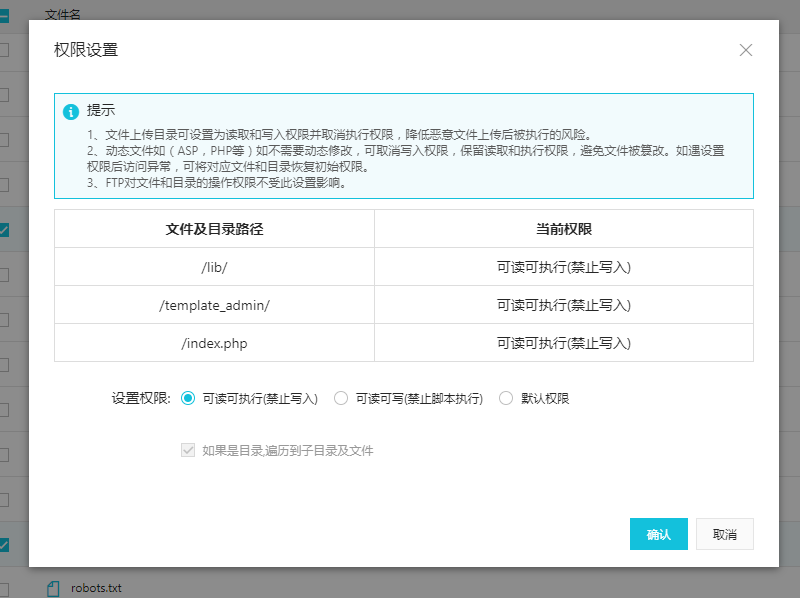Select the 默认权限 radio button
Screen dimensions: 800x598
(x=506, y=397)
